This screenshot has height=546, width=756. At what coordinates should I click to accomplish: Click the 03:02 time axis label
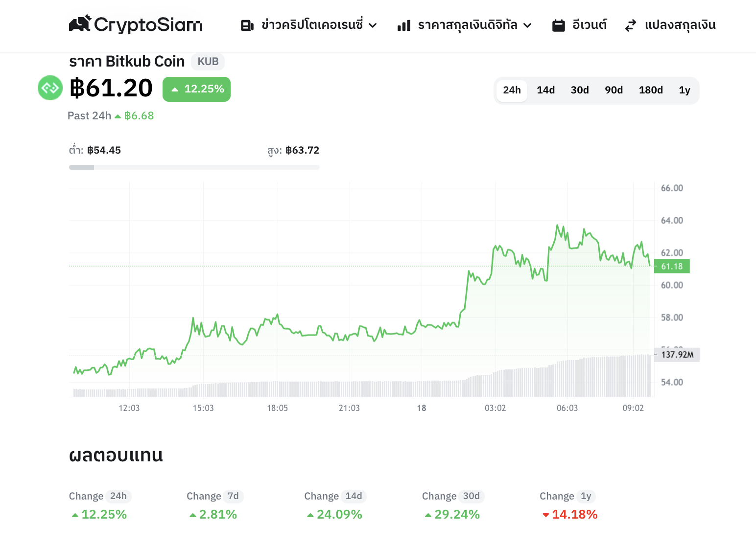[x=496, y=408]
